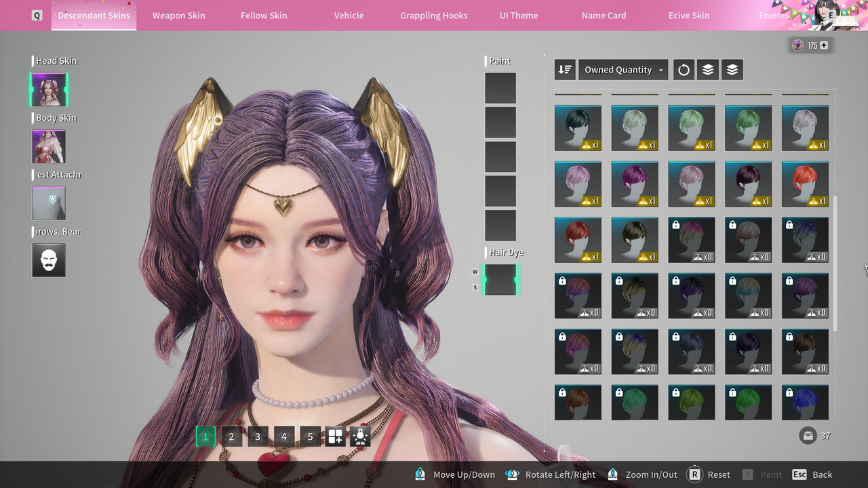Choose preset slot 5
Viewport: 868px width, 488px height.
[x=310, y=436]
